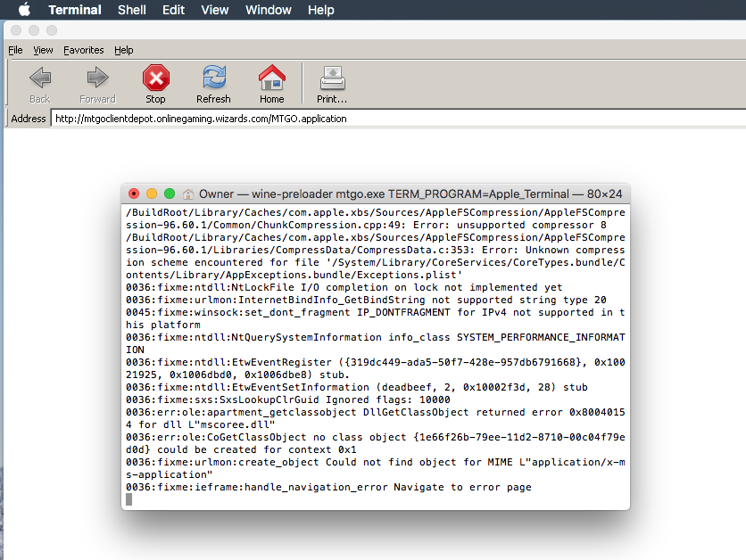
Task: Click the "SxsLookupClrGuid Ignored flags" line
Action: 288,399
